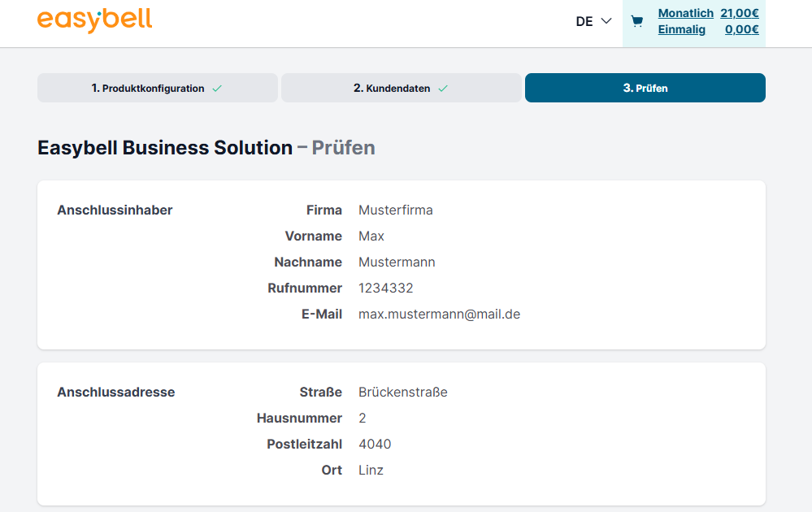Image resolution: width=812 pixels, height=512 pixels.
Task: Open the shopping cart icon
Action: 637,21
